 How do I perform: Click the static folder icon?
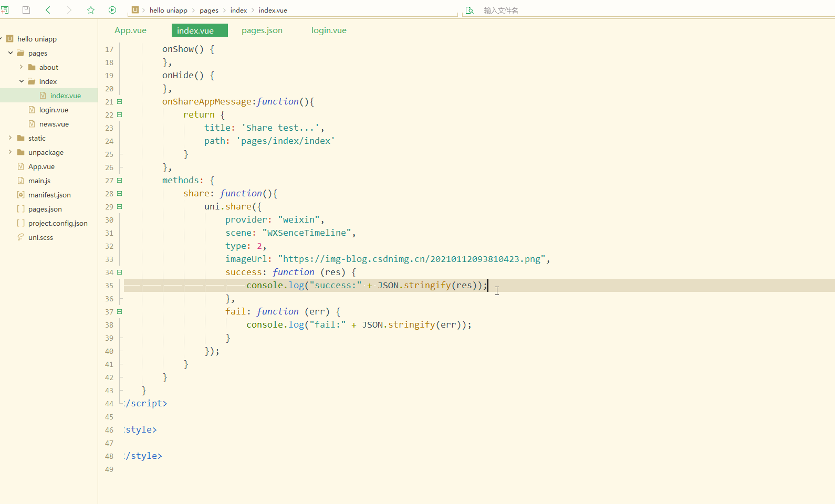pos(20,138)
